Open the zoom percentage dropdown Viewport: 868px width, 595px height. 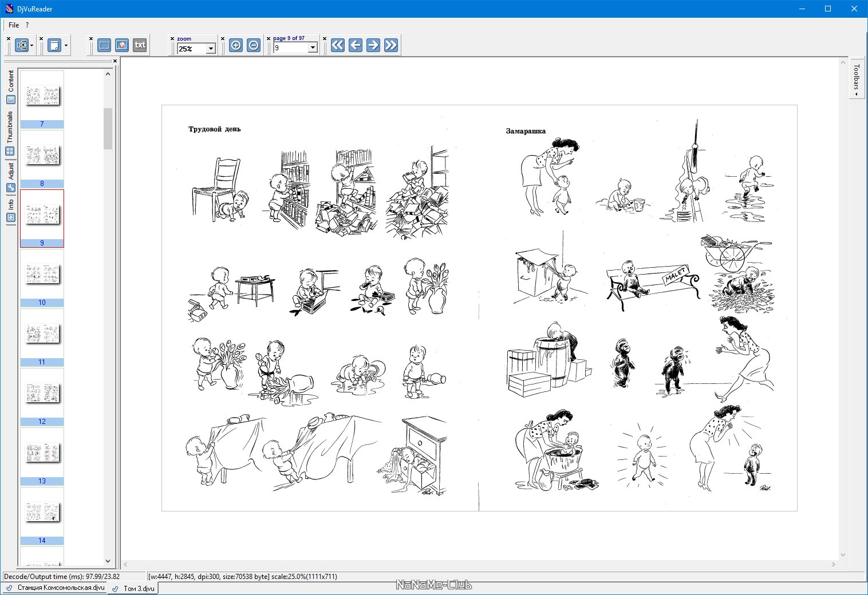coord(211,49)
